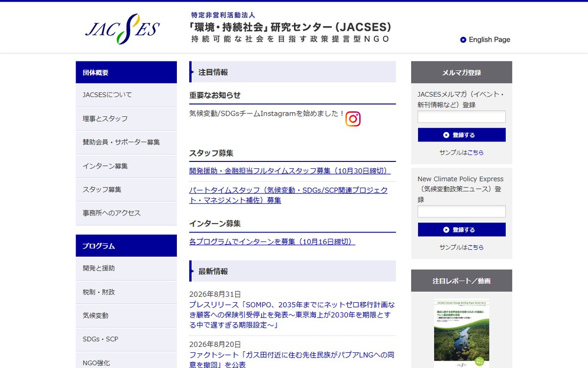This screenshot has height=368, width=588.
Task: Open SDGs・SCP program page
Action: [x=126, y=339]
